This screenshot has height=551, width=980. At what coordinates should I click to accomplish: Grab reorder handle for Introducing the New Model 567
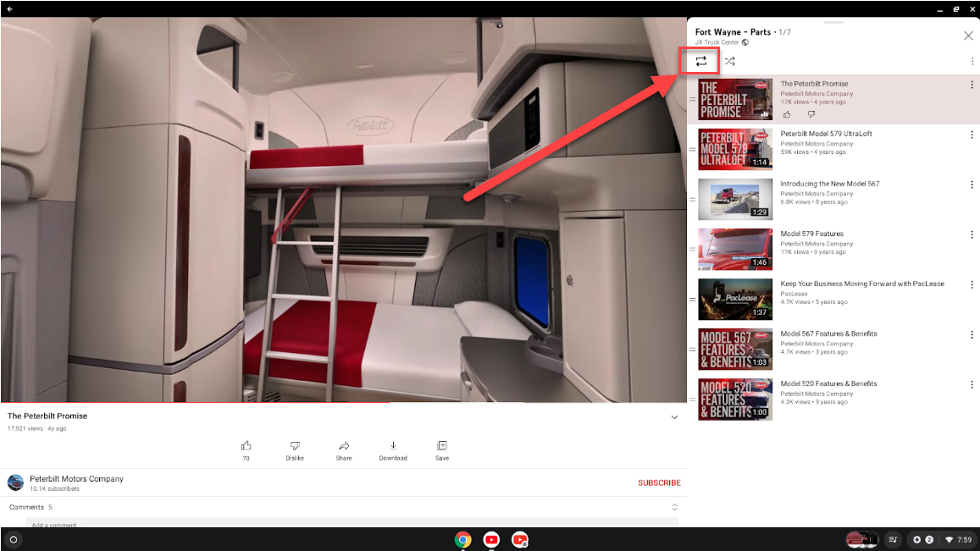692,199
